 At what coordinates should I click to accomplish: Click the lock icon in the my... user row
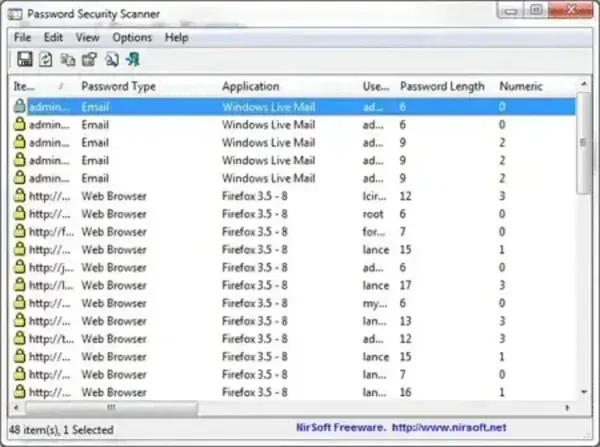click(20, 303)
